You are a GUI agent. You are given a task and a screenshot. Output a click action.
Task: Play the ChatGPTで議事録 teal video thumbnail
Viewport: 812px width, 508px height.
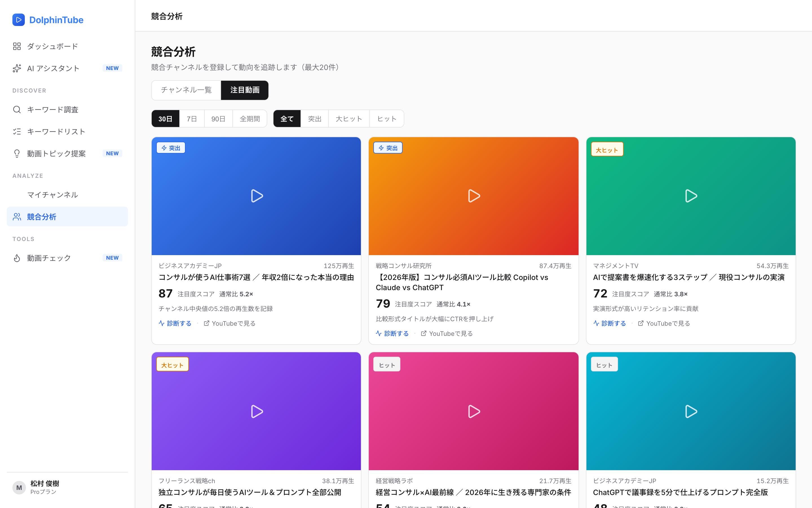691,411
